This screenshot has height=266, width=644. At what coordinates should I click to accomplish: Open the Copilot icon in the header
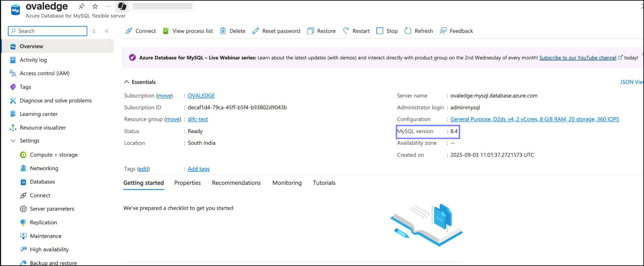[122, 6]
